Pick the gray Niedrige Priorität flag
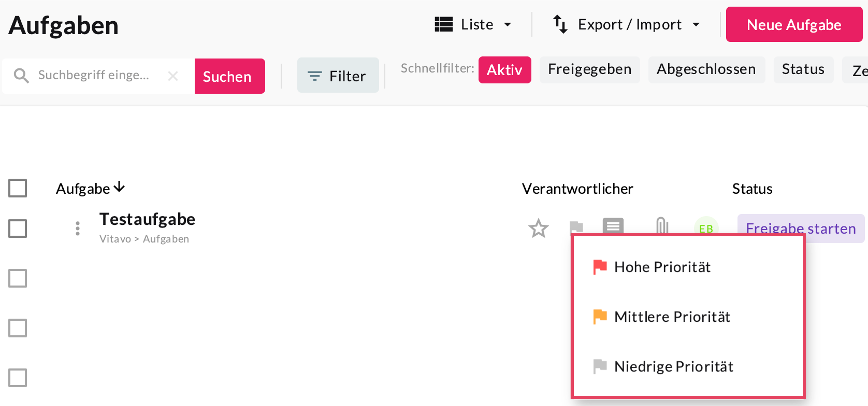This screenshot has width=868, height=406. pos(600,366)
